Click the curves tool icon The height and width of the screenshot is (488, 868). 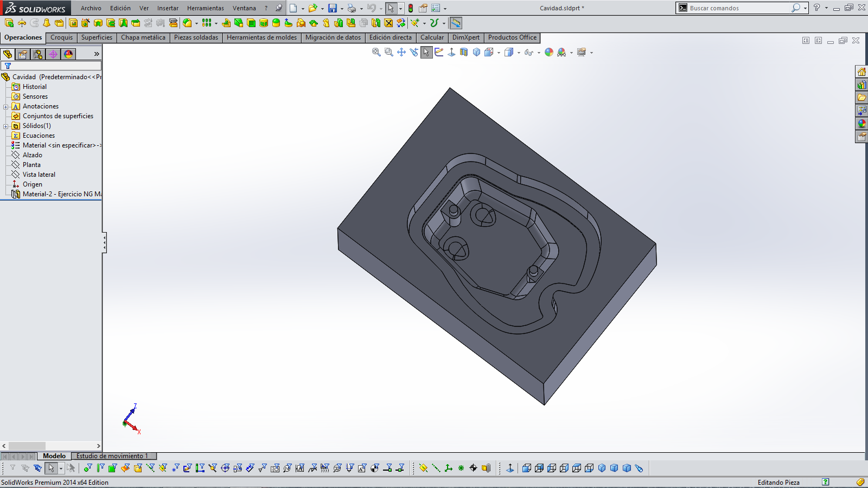point(434,23)
